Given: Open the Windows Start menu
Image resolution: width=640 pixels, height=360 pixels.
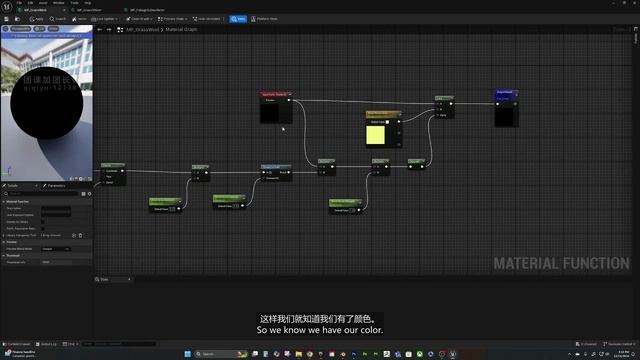Looking at the screenshot, I should tap(187, 354).
